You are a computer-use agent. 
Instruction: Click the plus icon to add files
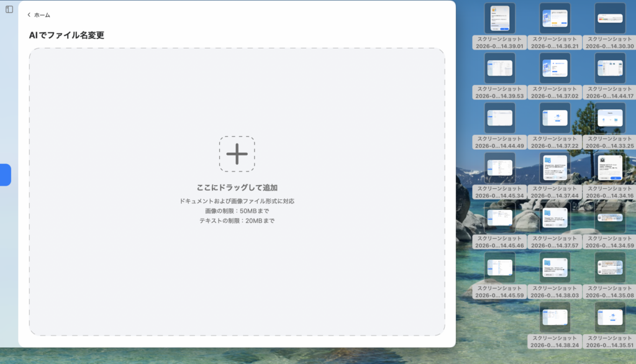coord(237,153)
